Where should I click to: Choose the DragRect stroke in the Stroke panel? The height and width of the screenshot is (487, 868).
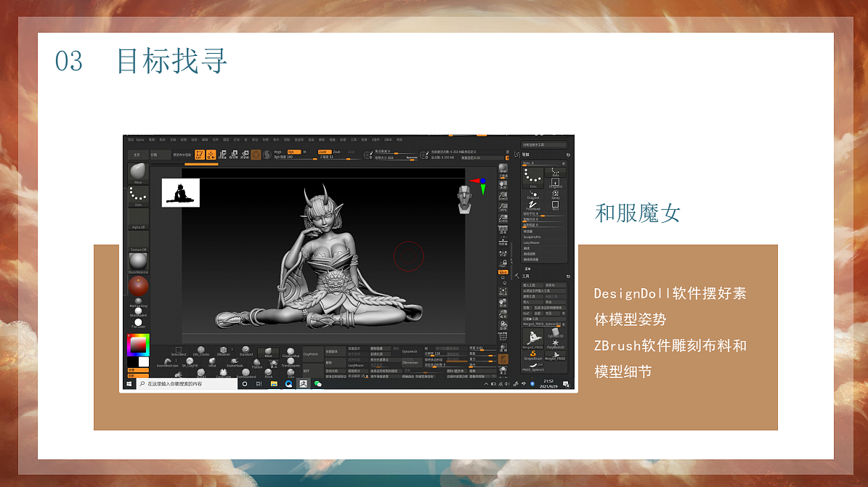coord(556,182)
